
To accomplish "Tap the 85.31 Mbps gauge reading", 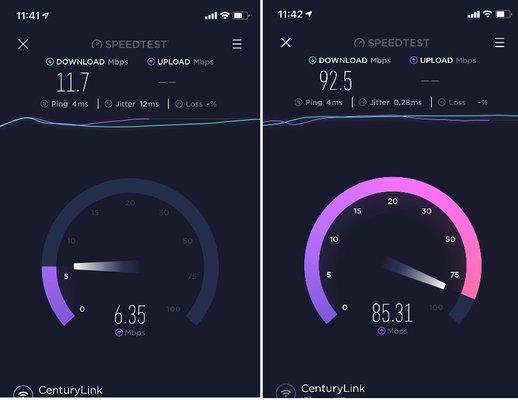I will [392, 312].
